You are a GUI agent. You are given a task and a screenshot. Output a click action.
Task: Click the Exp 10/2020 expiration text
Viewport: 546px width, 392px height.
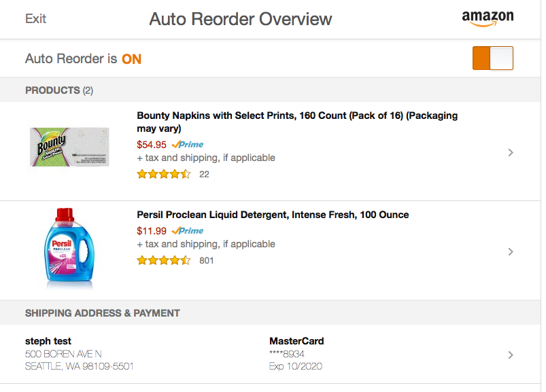pyautogui.click(x=296, y=366)
